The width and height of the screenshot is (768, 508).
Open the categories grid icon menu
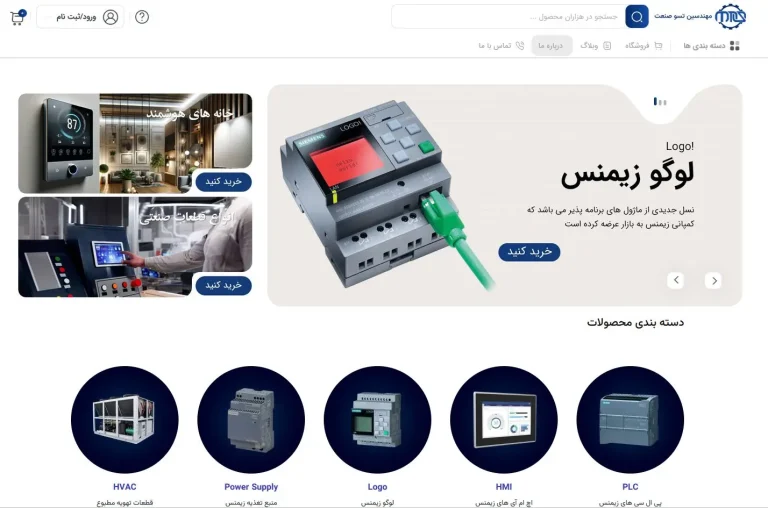pyautogui.click(x=735, y=46)
